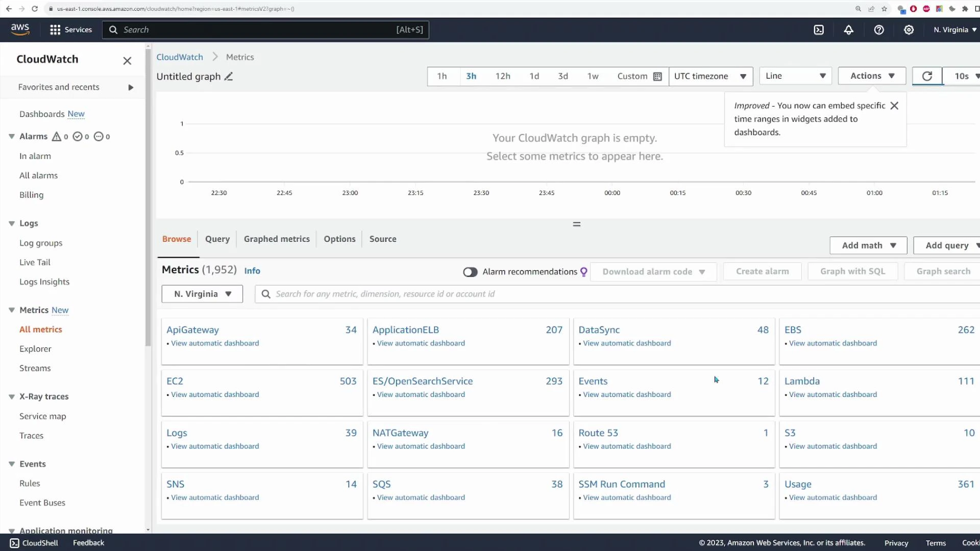Image resolution: width=980 pixels, height=551 pixels.
Task: Switch to the Source tab
Action: click(x=383, y=239)
